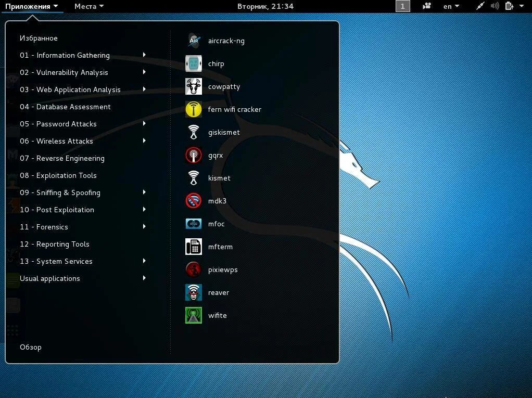This screenshot has width=532, height=398.
Task: Click the power battery icon in top bar
Action: (509, 6)
